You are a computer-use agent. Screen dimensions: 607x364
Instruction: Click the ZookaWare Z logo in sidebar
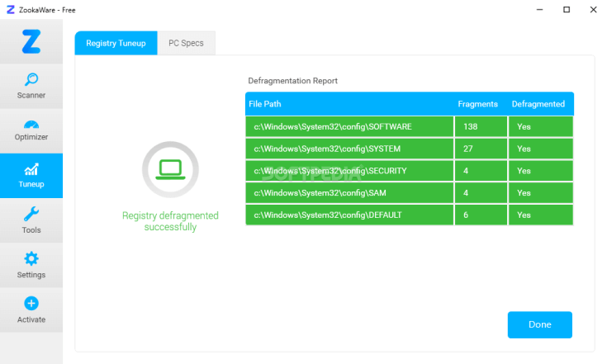(31, 41)
